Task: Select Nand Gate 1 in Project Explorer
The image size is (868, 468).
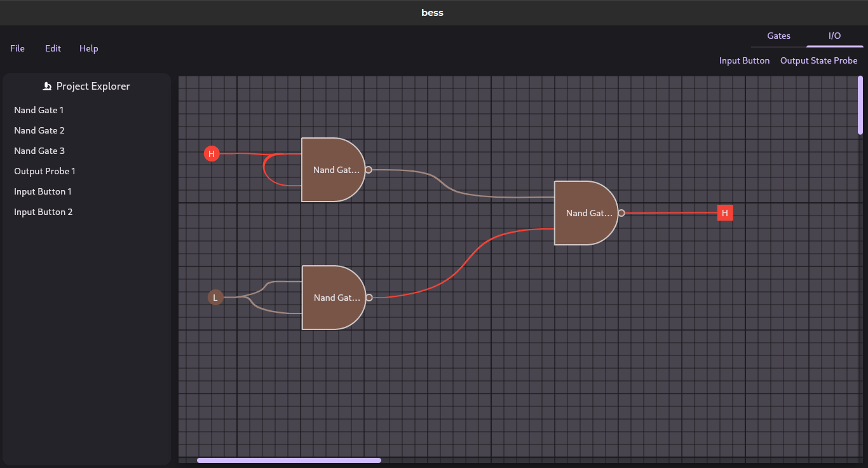Action: 39,110
